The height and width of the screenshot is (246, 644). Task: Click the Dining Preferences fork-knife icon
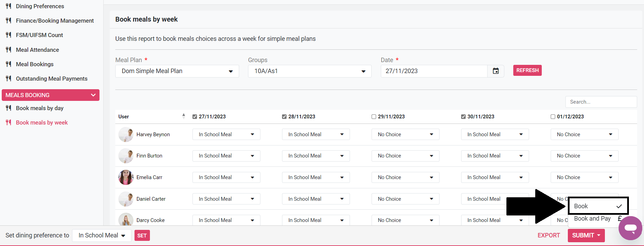pyautogui.click(x=9, y=6)
